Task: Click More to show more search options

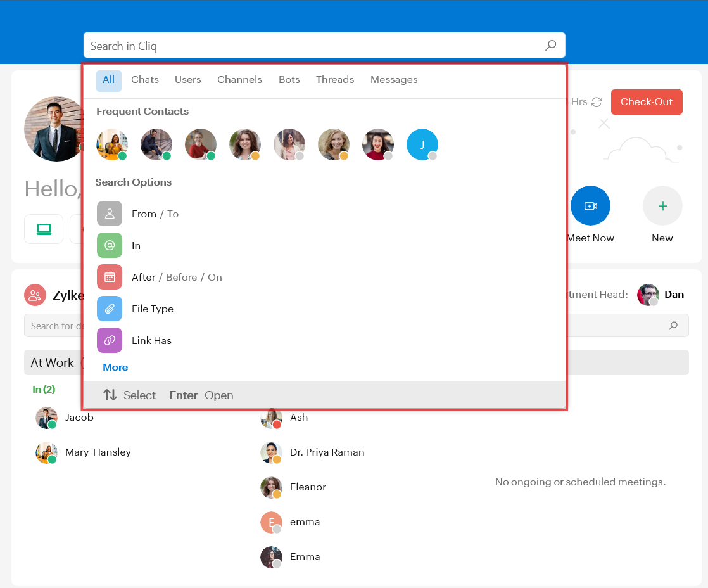Action: pyautogui.click(x=116, y=367)
